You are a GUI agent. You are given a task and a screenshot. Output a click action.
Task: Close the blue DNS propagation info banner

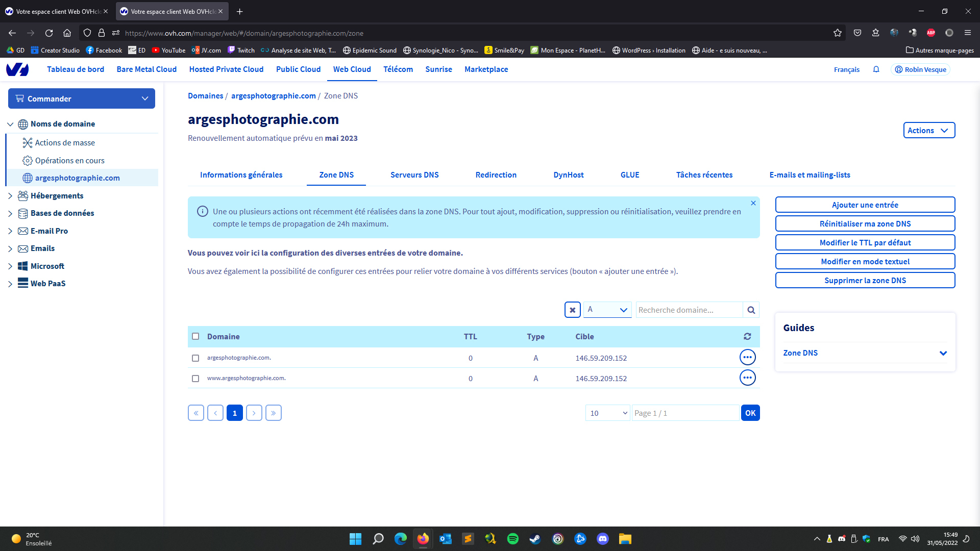(753, 203)
